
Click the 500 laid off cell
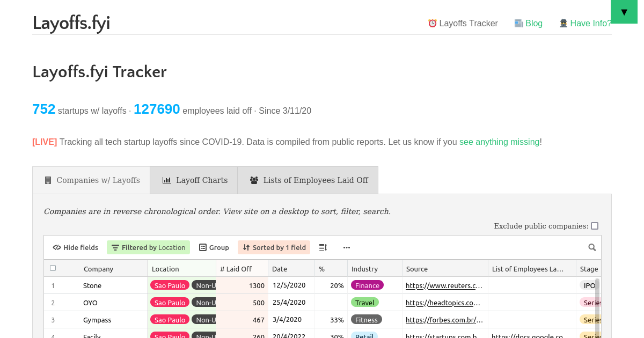pos(242,303)
